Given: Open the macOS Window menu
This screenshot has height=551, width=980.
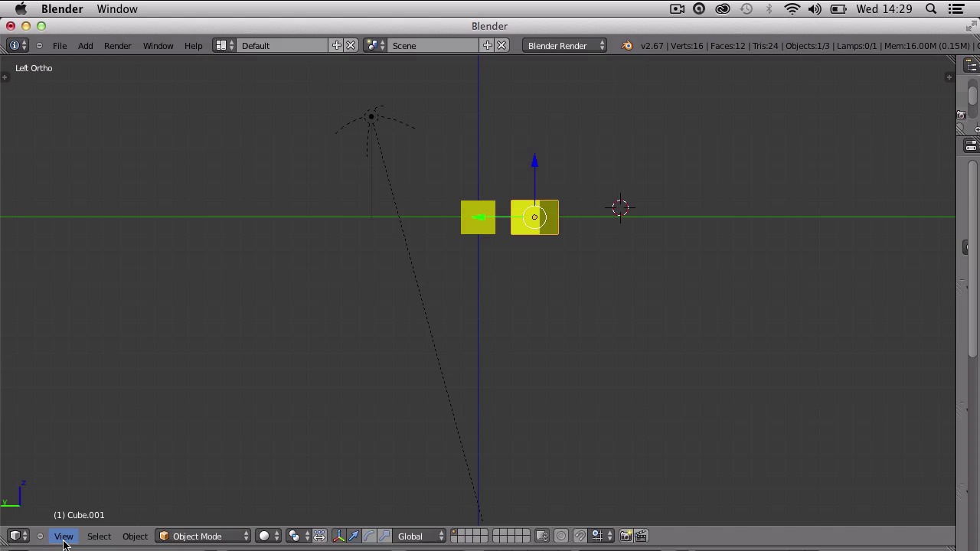Looking at the screenshot, I should click(117, 9).
